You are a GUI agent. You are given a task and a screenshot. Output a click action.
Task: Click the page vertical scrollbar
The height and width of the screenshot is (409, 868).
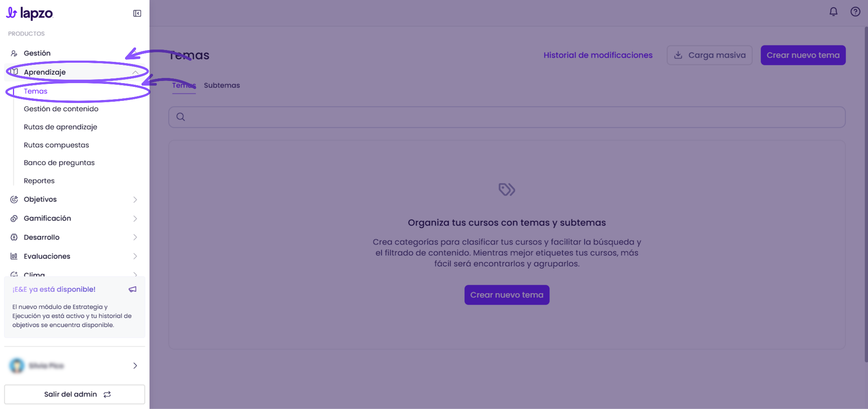coord(866,194)
